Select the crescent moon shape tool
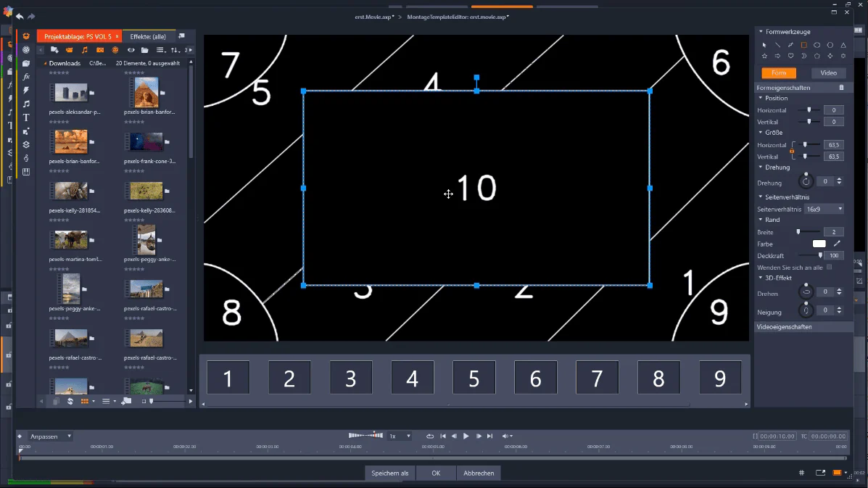The image size is (868, 488). click(803, 56)
